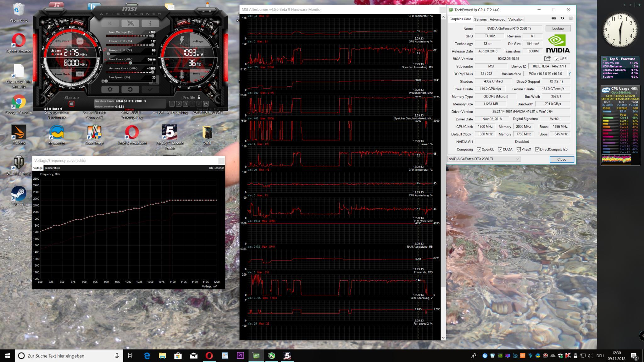Launch OC Scanner from curve editor

point(216,168)
